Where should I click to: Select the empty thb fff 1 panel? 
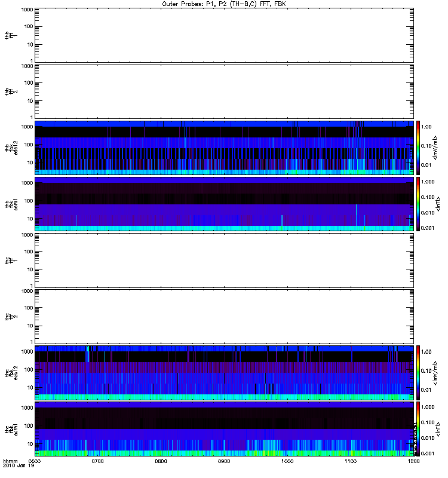click(x=224, y=35)
